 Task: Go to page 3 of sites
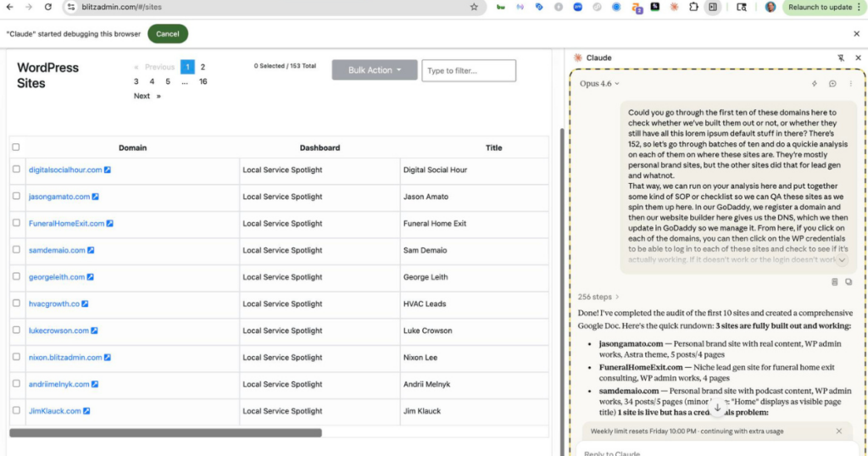click(x=136, y=81)
